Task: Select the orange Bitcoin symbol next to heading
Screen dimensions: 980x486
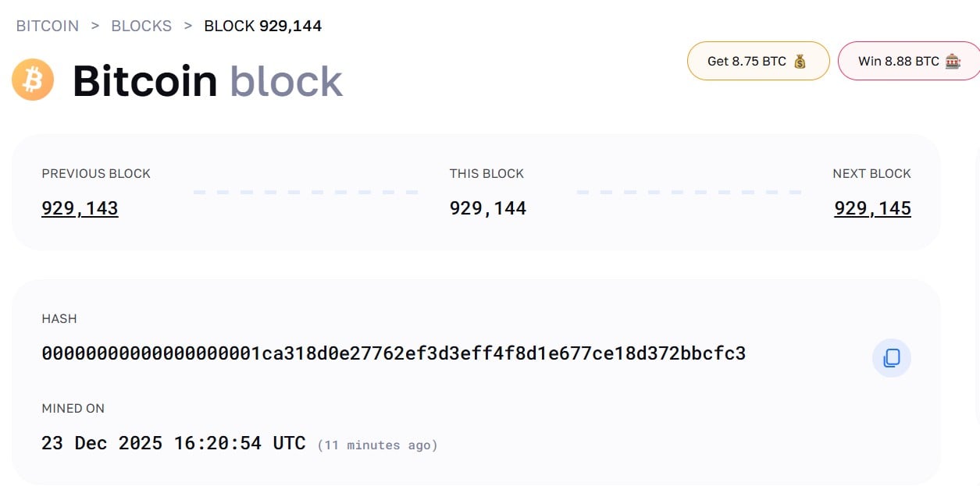Action: point(32,79)
